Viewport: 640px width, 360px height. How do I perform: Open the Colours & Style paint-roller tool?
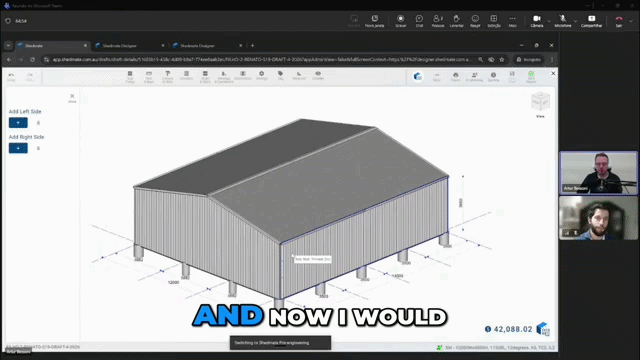coord(168,77)
